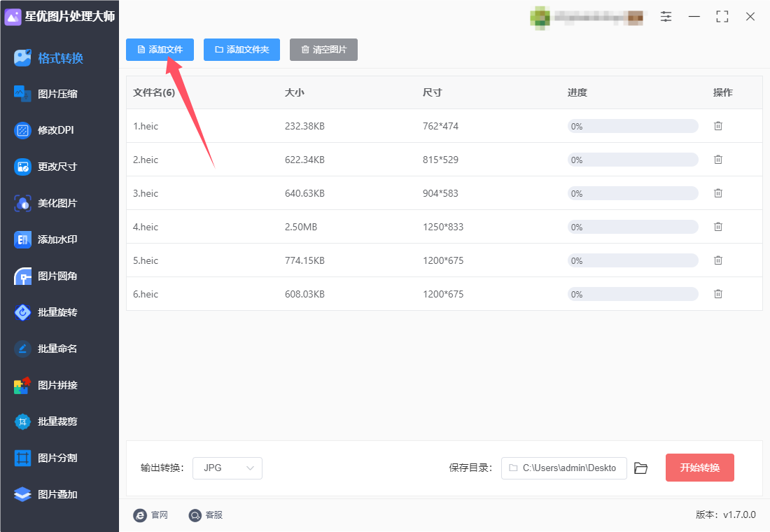Click the dimension 815*529
770x532 pixels.
[x=440, y=160]
